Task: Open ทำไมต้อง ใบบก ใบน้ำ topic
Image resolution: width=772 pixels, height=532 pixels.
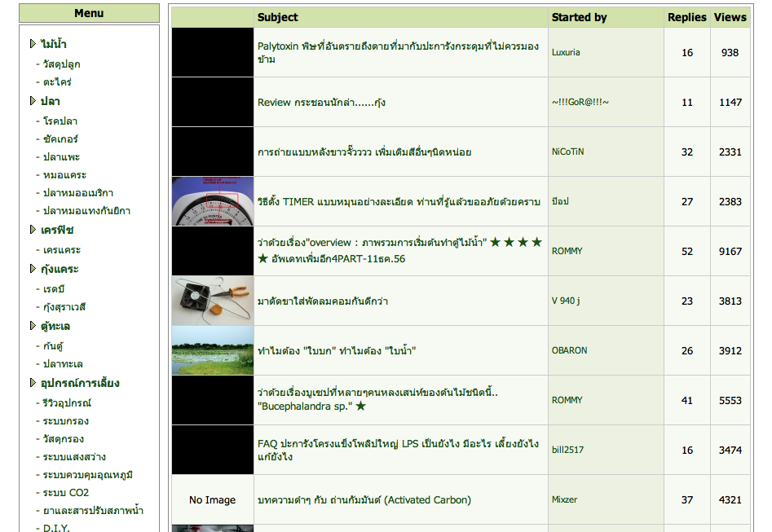Action: coord(337,351)
